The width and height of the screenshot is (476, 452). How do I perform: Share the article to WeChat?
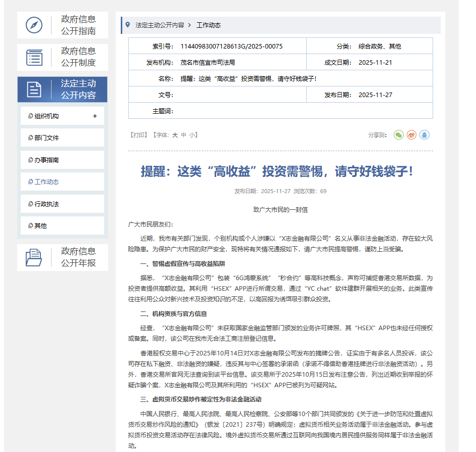400,135
